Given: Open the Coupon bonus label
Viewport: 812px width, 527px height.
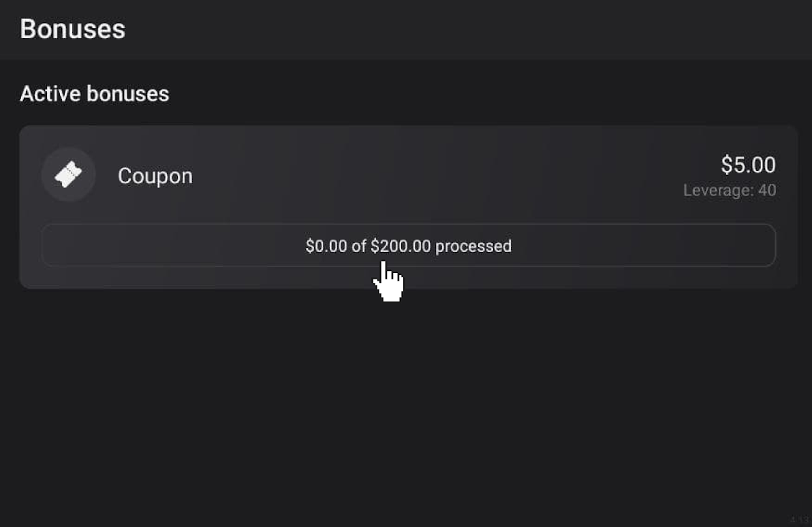Looking at the screenshot, I should 155,176.
